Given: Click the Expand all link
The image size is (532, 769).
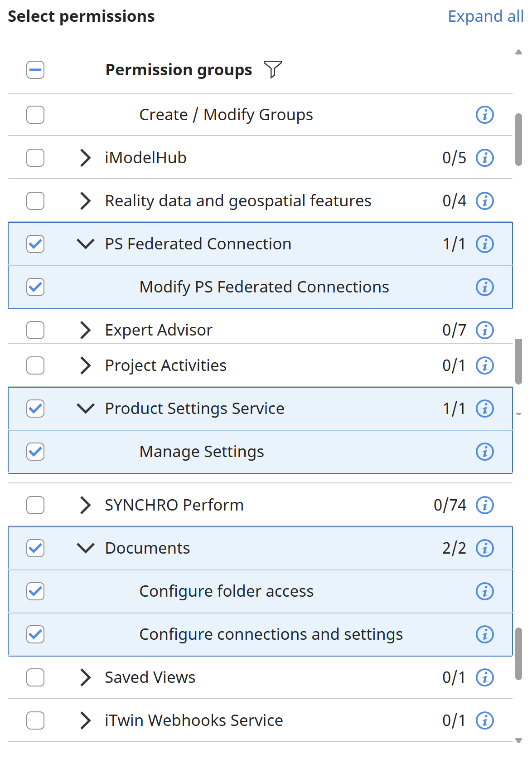Looking at the screenshot, I should (485, 16).
